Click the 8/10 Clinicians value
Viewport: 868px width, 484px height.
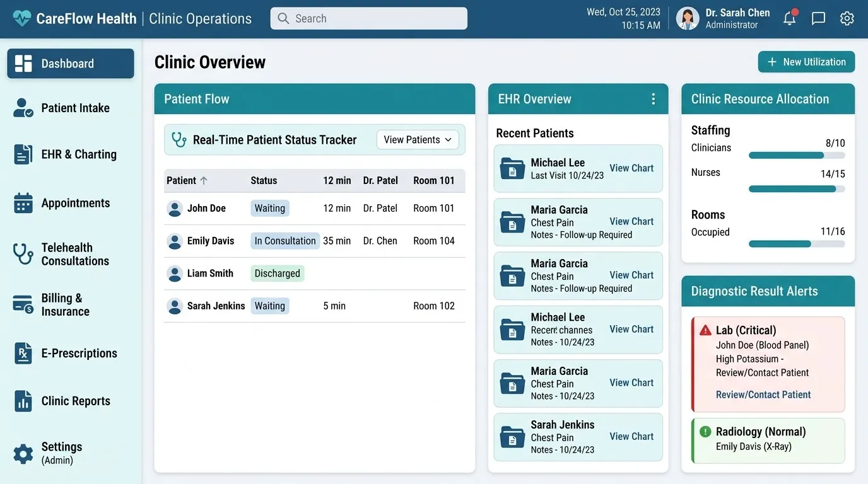tap(835, 143)
